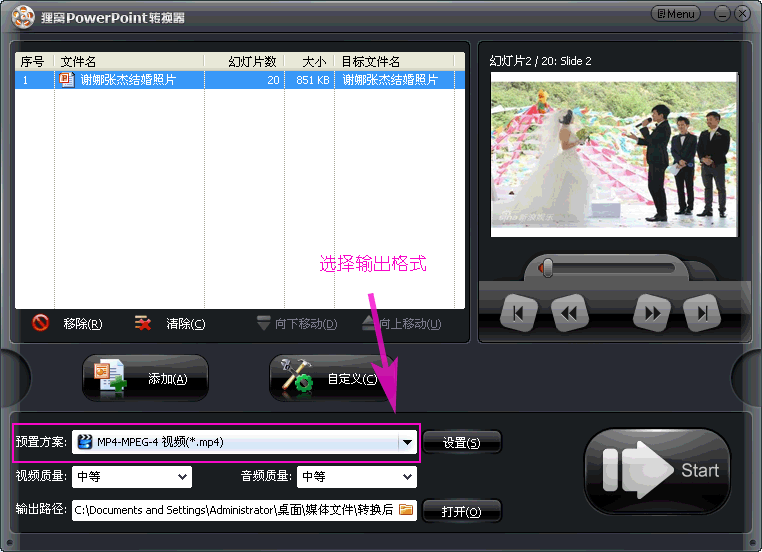This screenshot has width=762, height=552.
Task: Sort by the 文件名 column header
Action: [129, 61]
